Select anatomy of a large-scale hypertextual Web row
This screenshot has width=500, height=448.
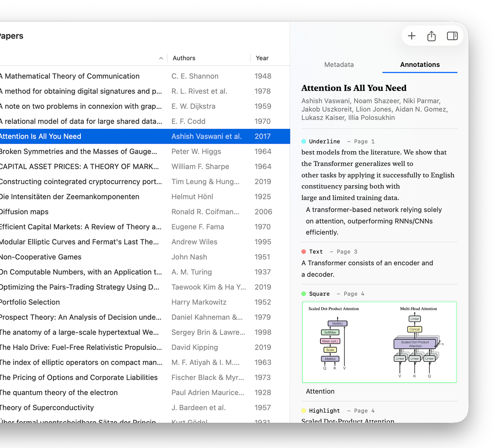pyautogui.click(x=145, y=332)
